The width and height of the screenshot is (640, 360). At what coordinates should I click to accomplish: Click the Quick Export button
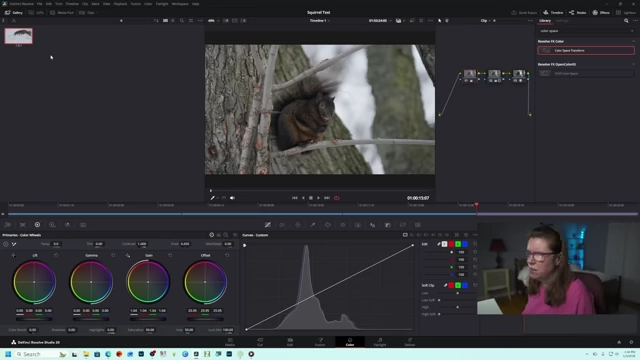(x=524, y=13)
